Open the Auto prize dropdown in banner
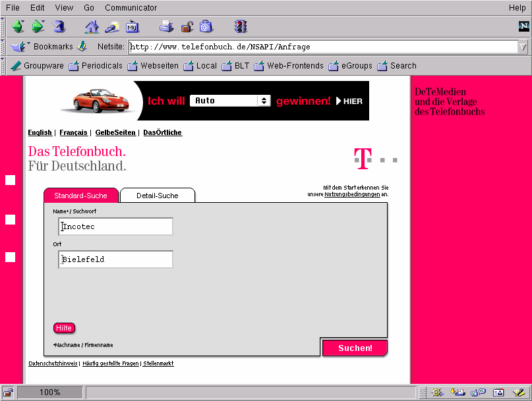Viewport: 532px width, 401px height. coord(230,101)
